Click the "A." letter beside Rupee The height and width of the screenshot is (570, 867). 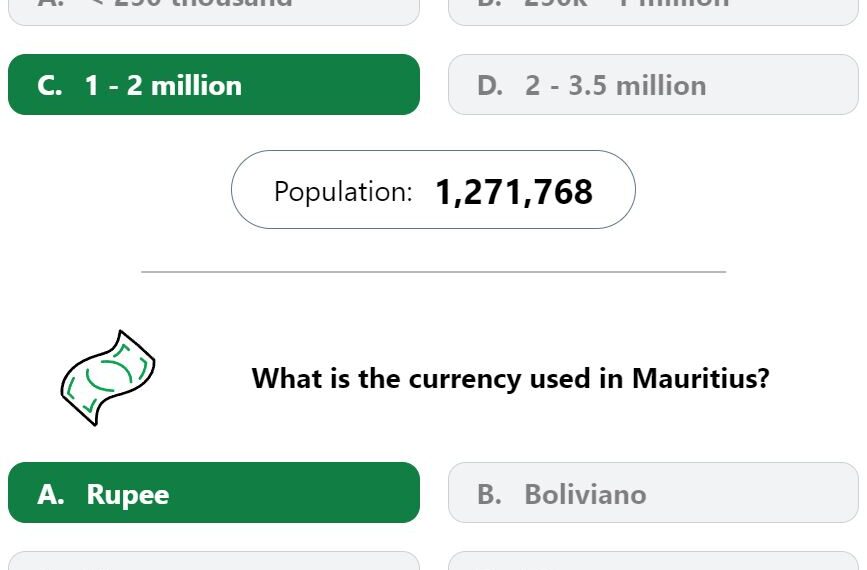[x=51, y=494]
